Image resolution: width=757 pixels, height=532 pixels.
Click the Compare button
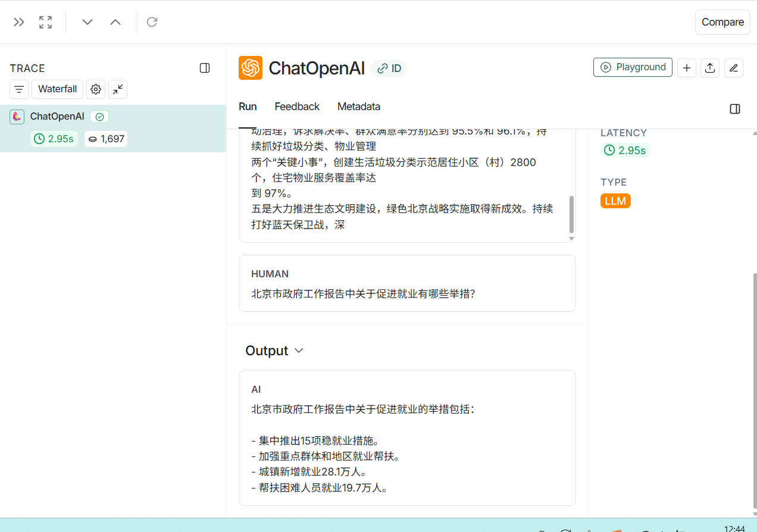722,22
